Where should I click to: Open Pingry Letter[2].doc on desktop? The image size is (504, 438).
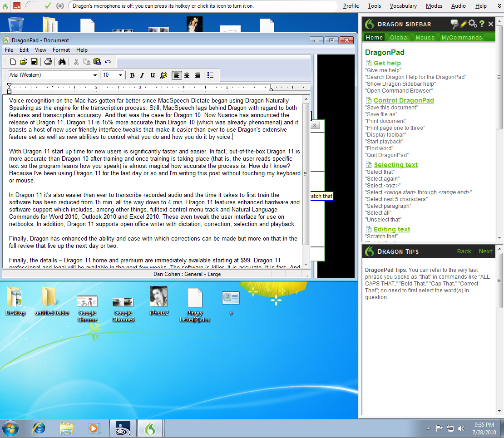click(x=195, y=305)
